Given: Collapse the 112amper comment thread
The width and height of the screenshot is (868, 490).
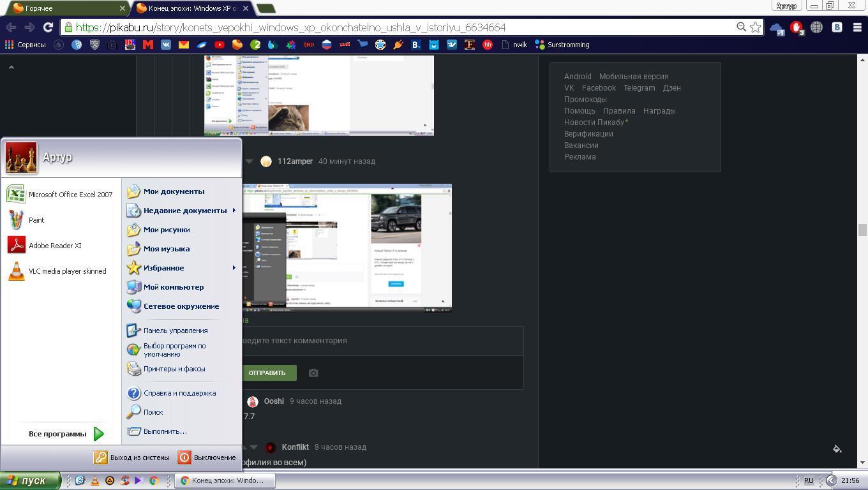Looking at the screenshot, I should 250,161.
